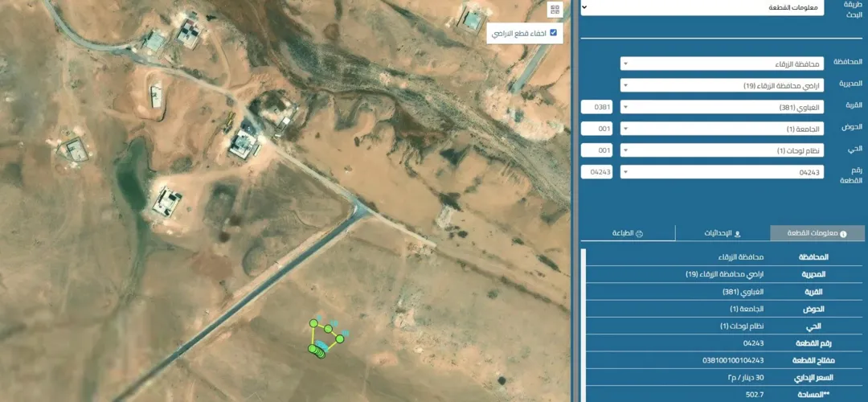Screen dimensions: 868x402
Task: Expand the الحوض dropdown showing الجامعة (1)
Action: click(721, 129)
